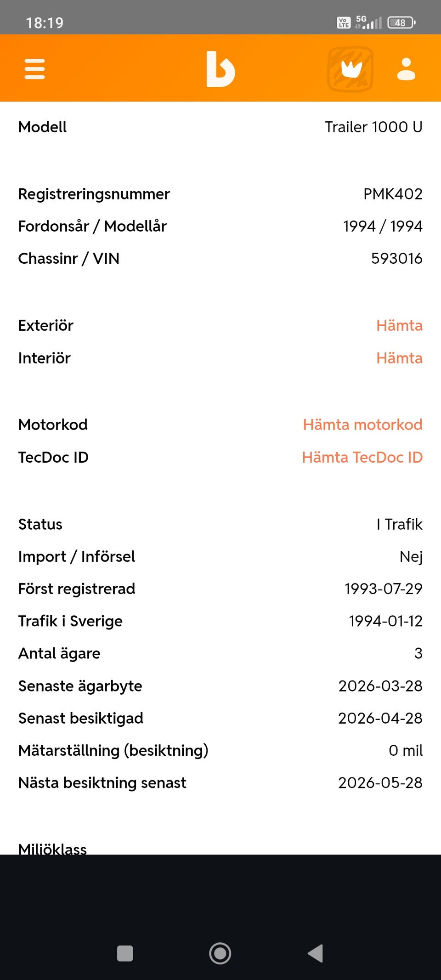Image resolution: width=441 pixels, height=980 pixels.
Task: Tap the Android back button
Action: [x=316, y=953]
